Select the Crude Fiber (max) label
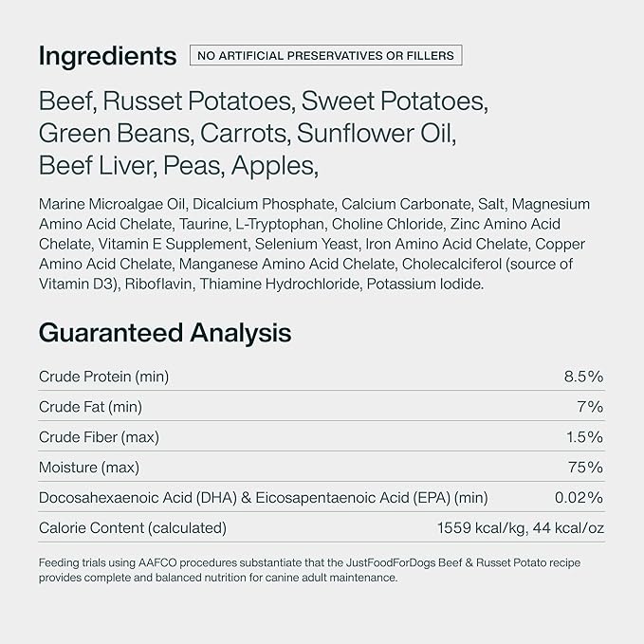644x644 pixels. click(99, 437)
